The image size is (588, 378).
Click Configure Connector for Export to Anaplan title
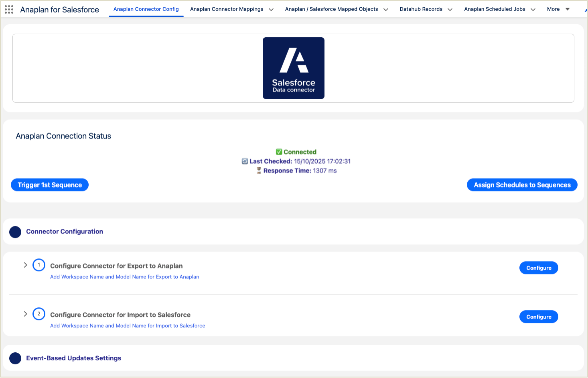coord(116,266)
